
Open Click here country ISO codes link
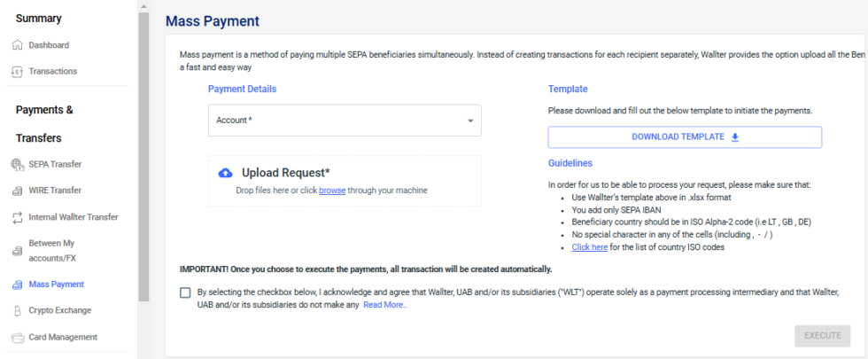(589, 247)
